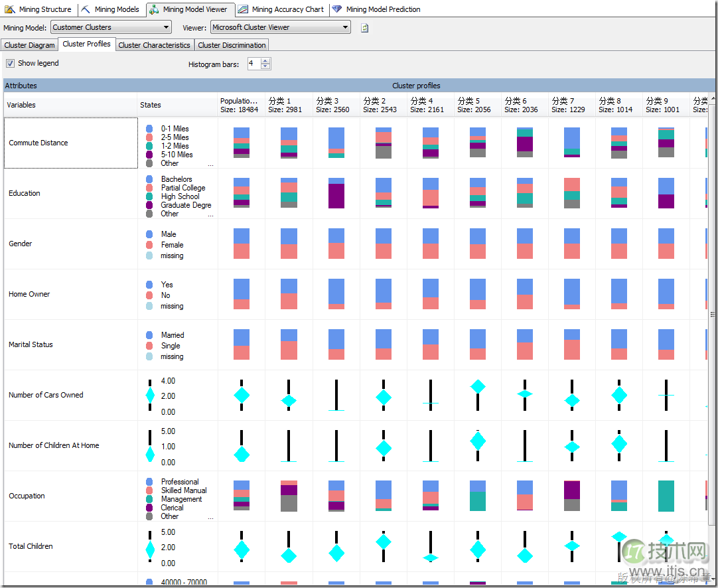Image resolution: width=718 pixels, height=588 pixels.
Task: Click the Mining Structure tab icon
Action: (10, 9)
